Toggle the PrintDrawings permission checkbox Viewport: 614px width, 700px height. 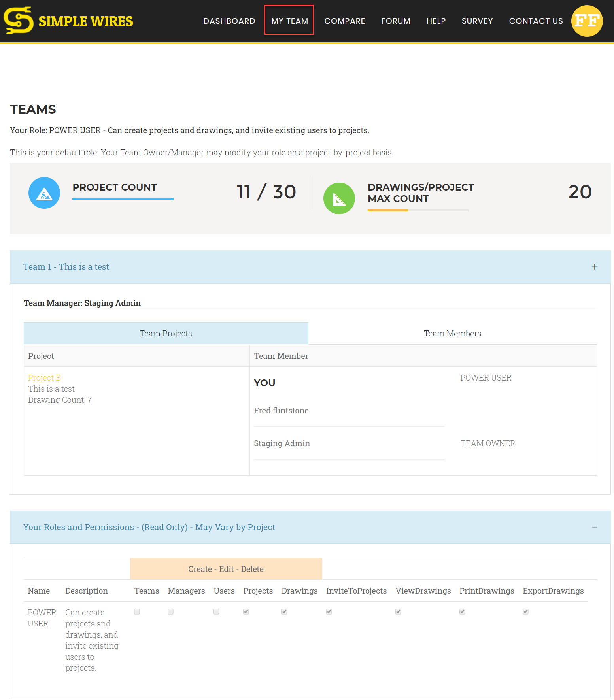point(463,611)
